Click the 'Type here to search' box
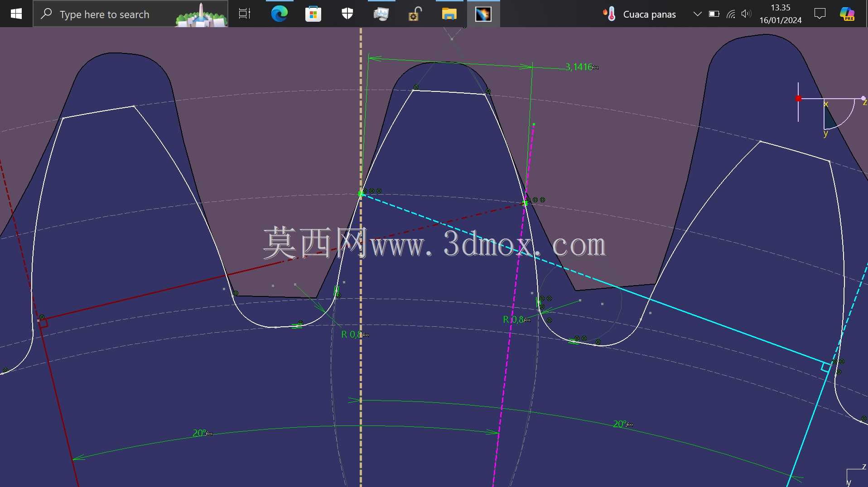 (130, 14)
